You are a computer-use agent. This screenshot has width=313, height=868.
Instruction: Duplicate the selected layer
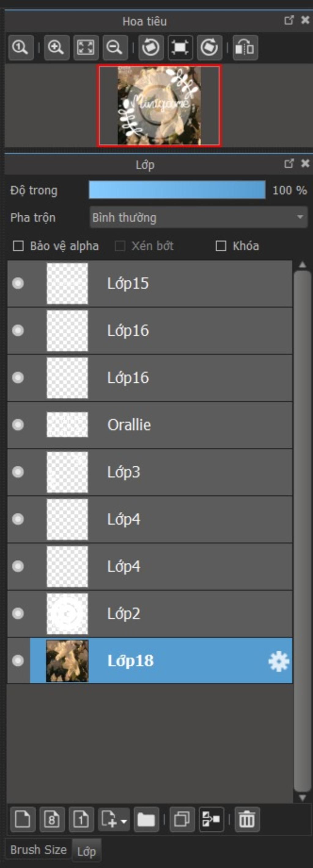pos(182,819)
